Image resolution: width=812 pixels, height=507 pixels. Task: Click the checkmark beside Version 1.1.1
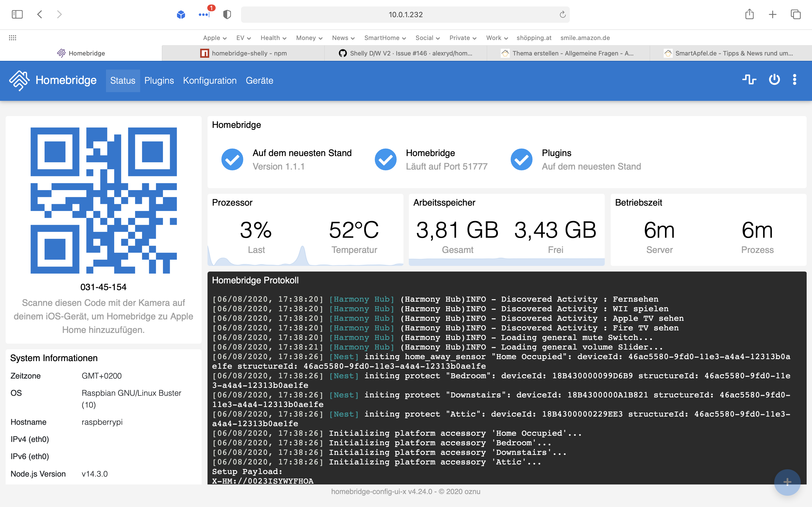[x=232, y=160]
